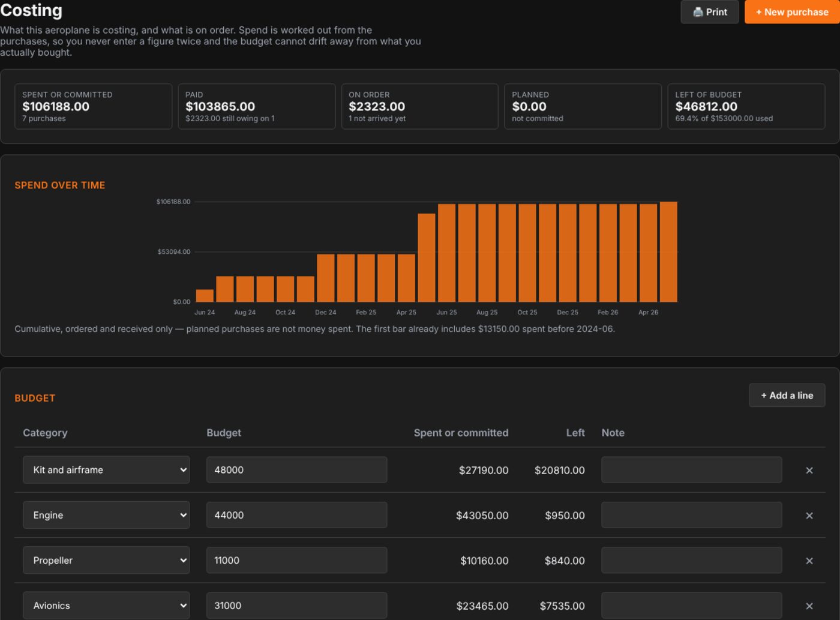This screenshot has width=840, height=620.
Task: Click the Kit and airframe note field
Action: coord(691,470)
